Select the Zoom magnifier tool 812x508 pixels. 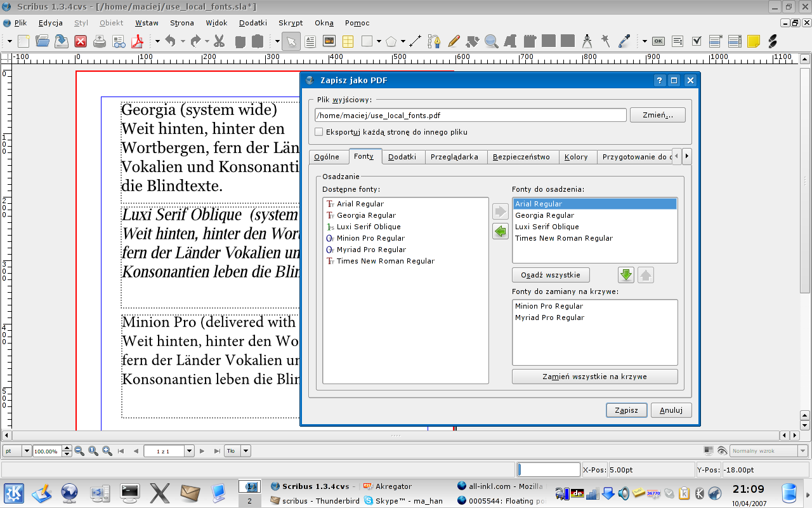pyautogui.click(x=491, y=42)
